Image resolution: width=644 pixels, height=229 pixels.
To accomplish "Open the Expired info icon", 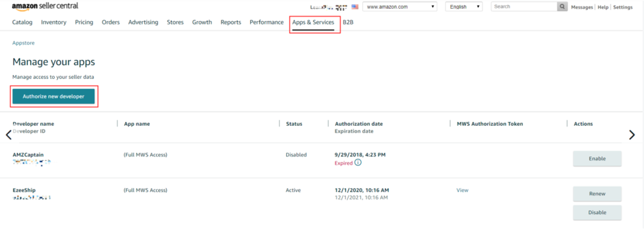I will 358,163.
